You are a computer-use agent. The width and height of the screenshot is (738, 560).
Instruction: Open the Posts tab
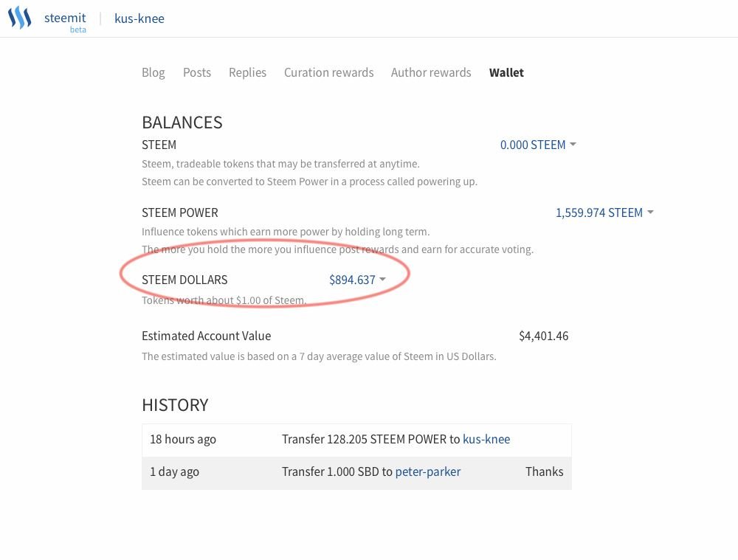point(197,72)
